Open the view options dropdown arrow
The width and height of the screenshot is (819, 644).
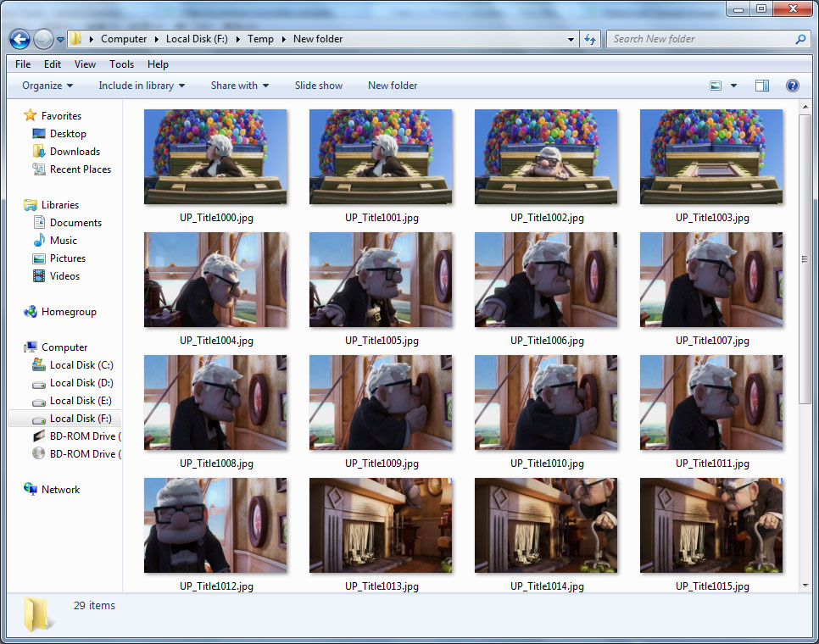734,86
